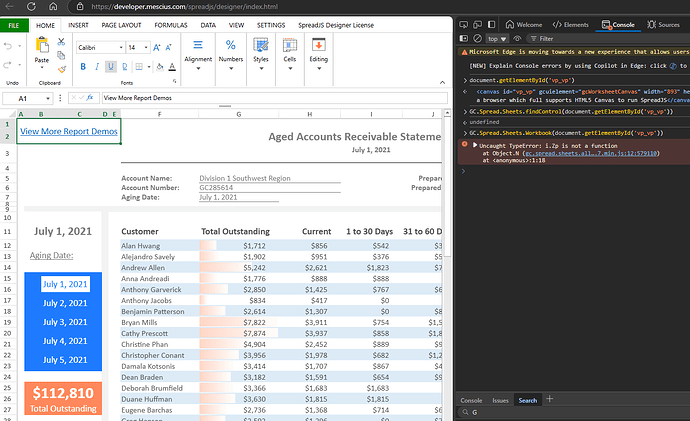This screenshot has height=421, width=690.
Task: Click the console Filter input field
Action: 607,39
